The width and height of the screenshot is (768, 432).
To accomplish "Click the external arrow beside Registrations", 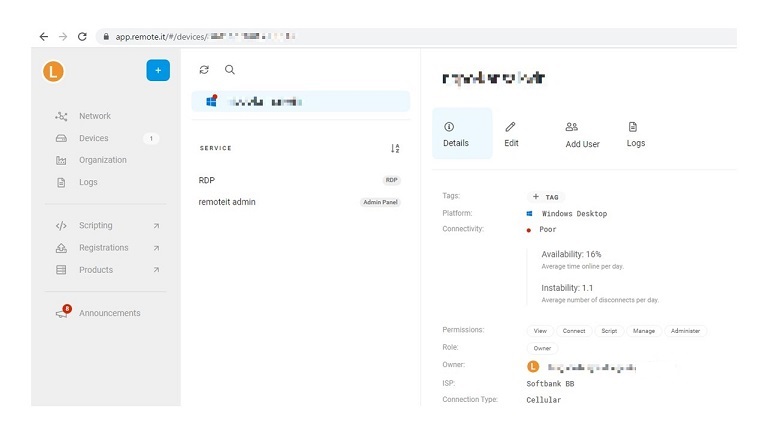I will [x=156, y=248].
